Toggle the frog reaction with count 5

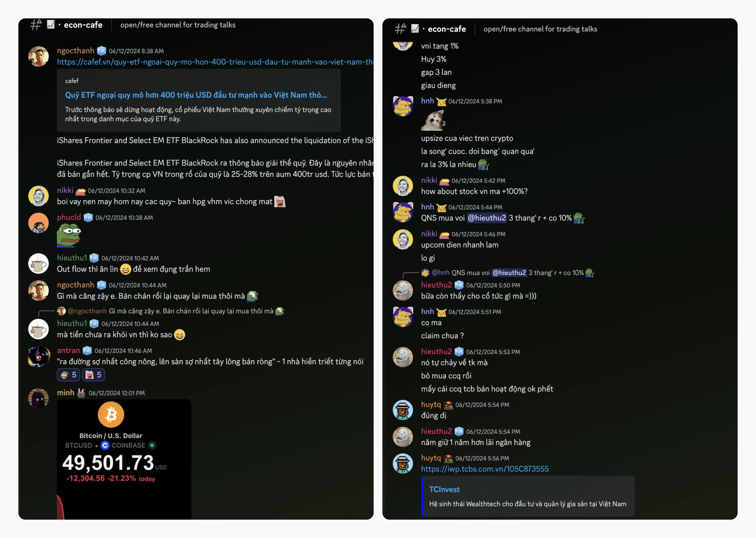69,375
